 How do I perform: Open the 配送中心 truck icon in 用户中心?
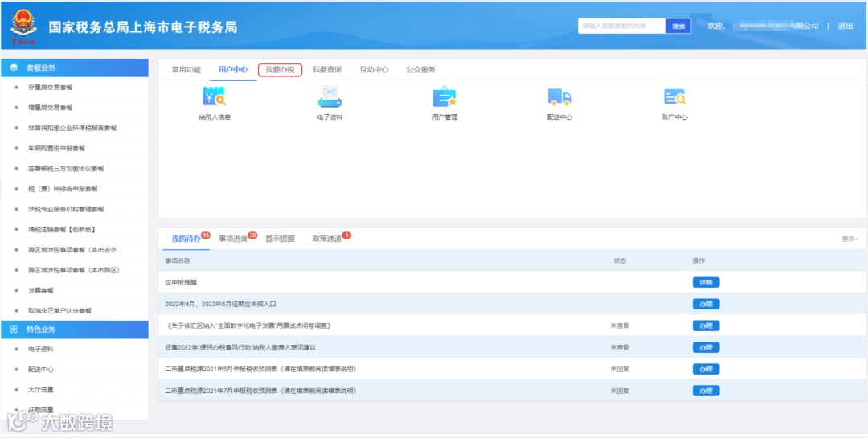pos(559,97)
